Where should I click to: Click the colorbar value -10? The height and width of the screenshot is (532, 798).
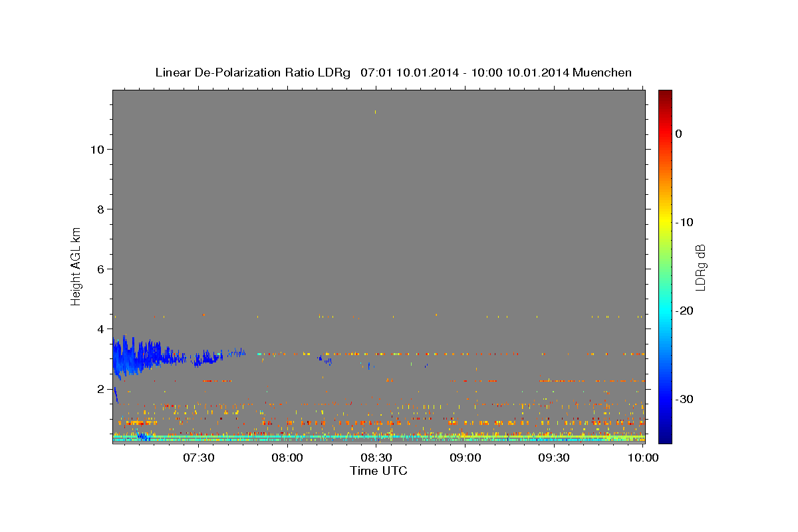(x=686, y=222)
